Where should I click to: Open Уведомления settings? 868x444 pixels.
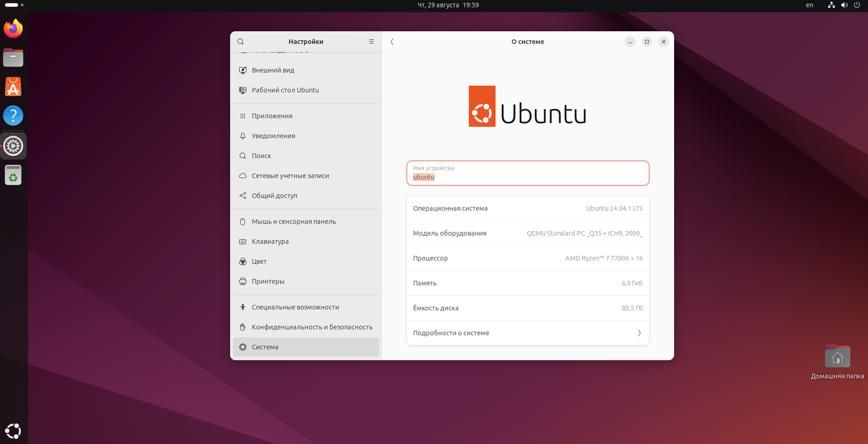(306, 136)
